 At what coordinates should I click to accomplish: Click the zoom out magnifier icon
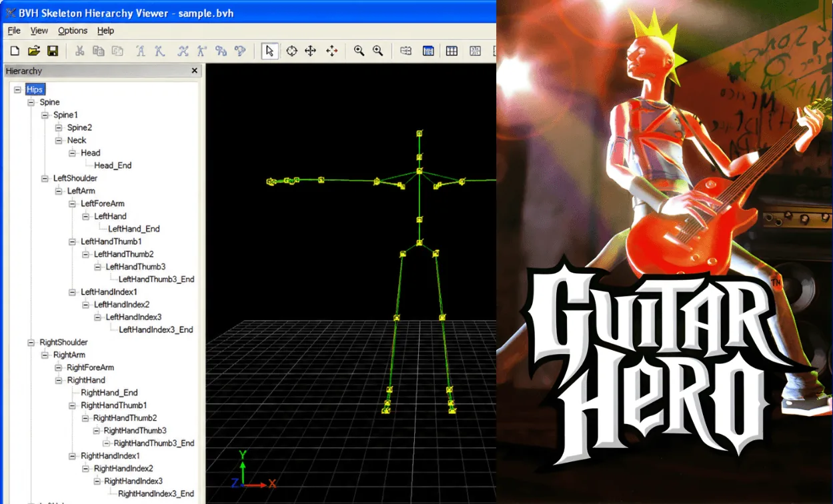coord(377,51)
